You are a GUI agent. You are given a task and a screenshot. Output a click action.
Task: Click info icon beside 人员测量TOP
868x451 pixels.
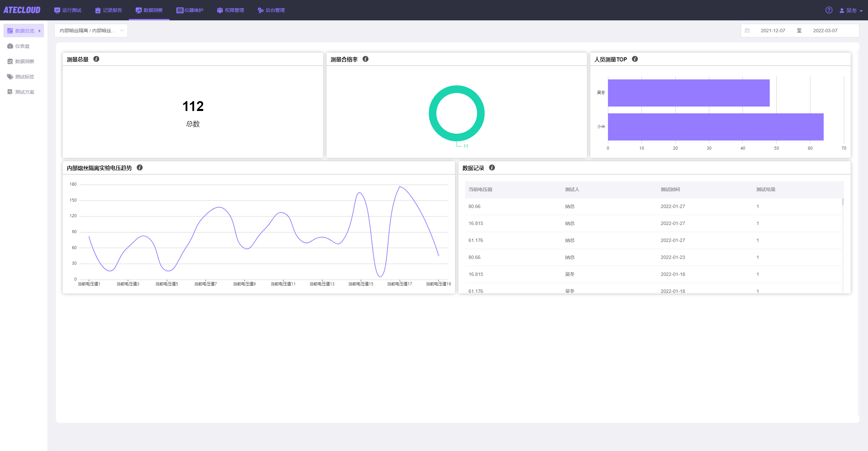635,59
